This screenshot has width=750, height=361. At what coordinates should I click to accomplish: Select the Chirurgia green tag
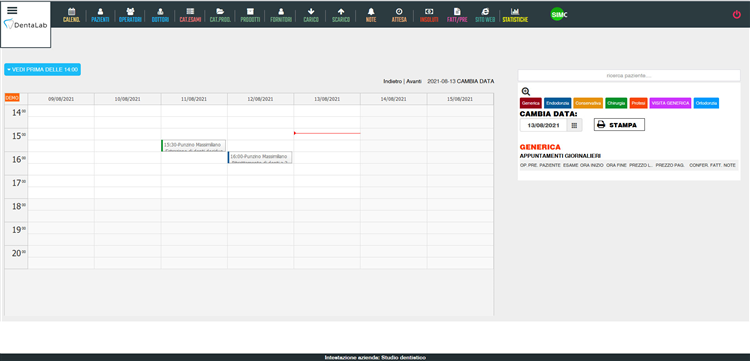(x=616, y=103)
